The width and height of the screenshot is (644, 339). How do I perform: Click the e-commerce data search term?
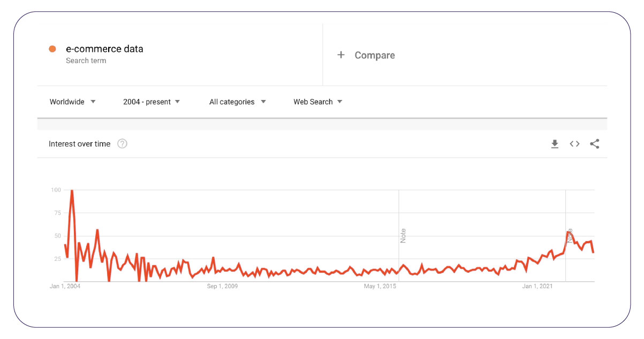pos(104,49)
